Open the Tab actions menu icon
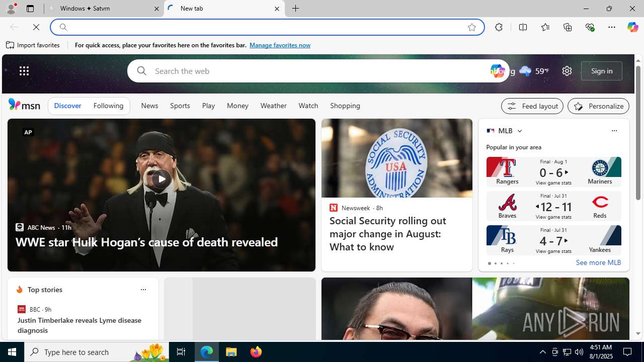Image resolution: width=644 pixels, height=362 pixels. 30,9
